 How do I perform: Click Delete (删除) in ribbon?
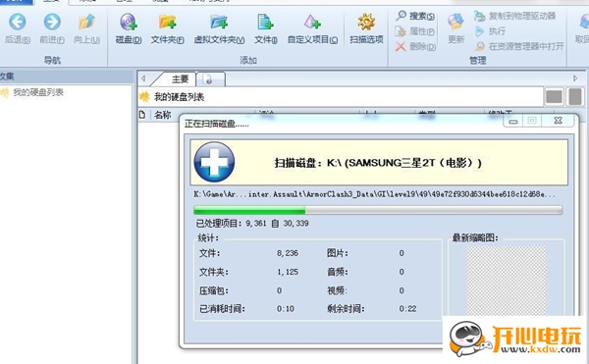point(415,46)
